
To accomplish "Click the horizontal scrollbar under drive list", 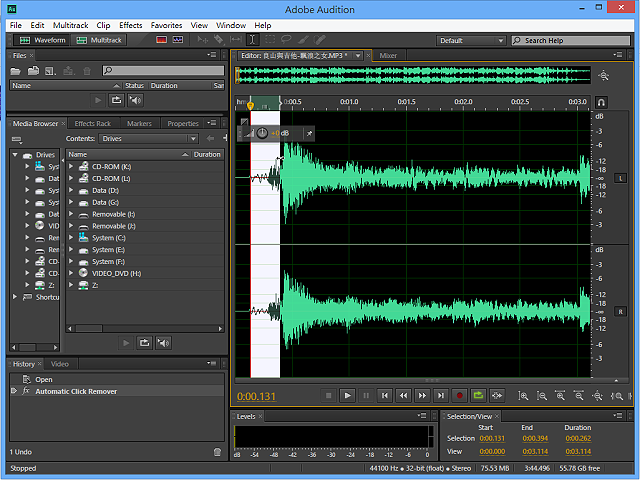I will pos(145,328).
